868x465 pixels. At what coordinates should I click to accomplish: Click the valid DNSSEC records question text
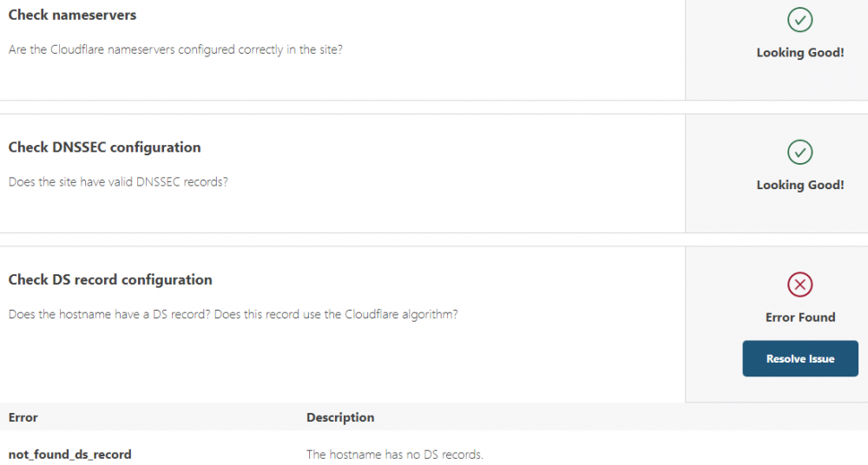[x=118, y=181]
